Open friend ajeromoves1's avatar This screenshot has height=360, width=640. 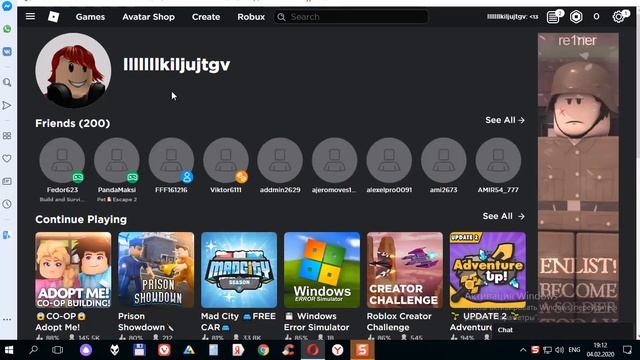pyautogui.click(x=334, y=160)
